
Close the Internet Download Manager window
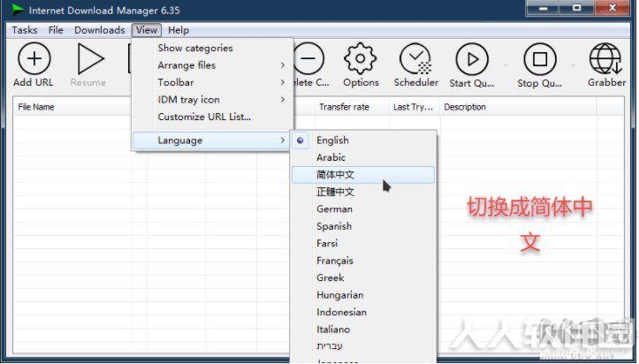(612, 8)
